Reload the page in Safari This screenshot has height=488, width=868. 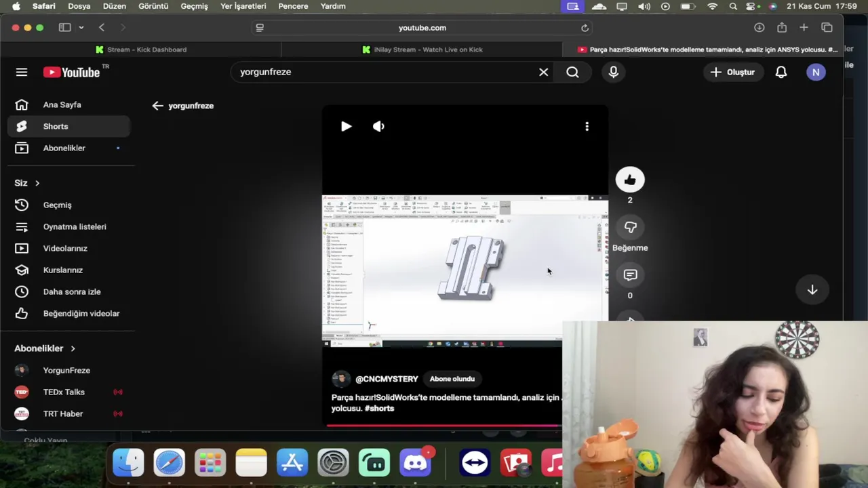585,28
